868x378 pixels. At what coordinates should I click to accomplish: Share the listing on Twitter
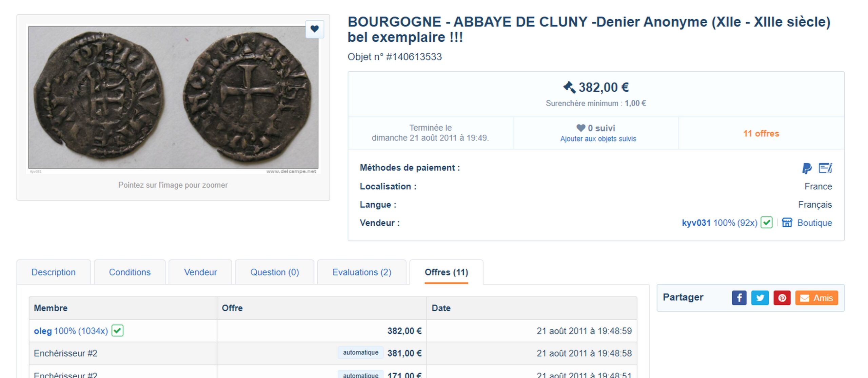(x=760, y=298)
